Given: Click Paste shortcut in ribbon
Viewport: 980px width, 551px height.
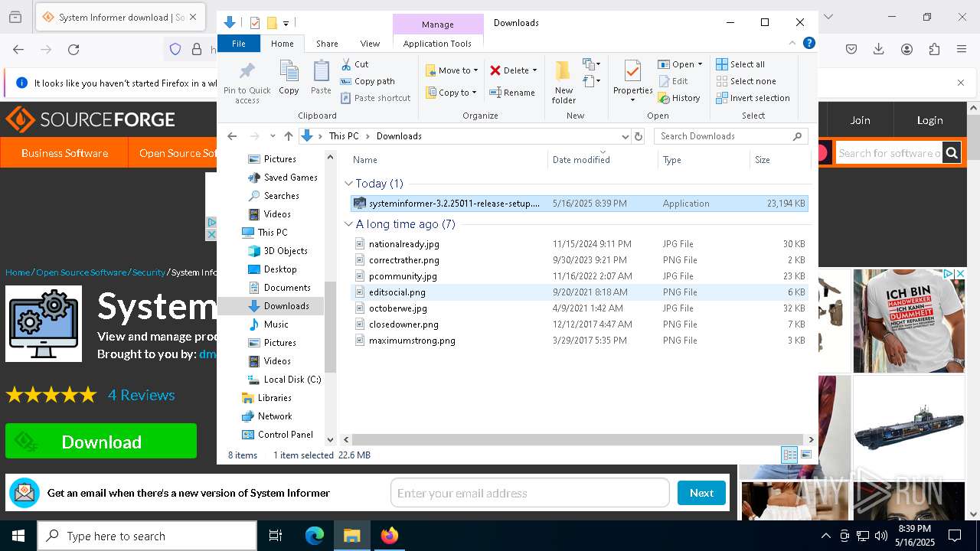Looking at the screenshot, I should (376, 98).
